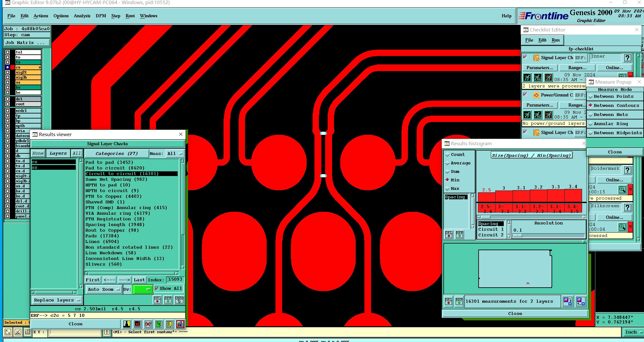Image resolution: width=644 pixels, height=342 pixels.
Task: Open Replace layers dropdown
Action: 57,300
